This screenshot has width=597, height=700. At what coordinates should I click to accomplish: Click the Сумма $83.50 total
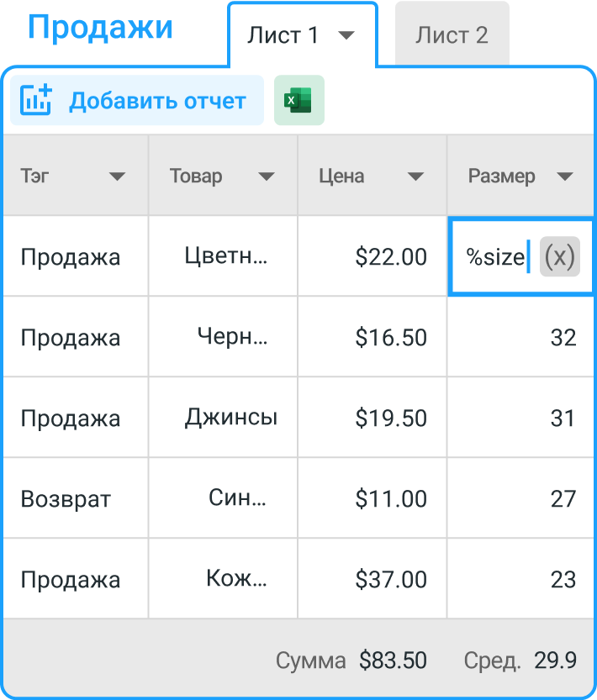[x=351, y=660]
